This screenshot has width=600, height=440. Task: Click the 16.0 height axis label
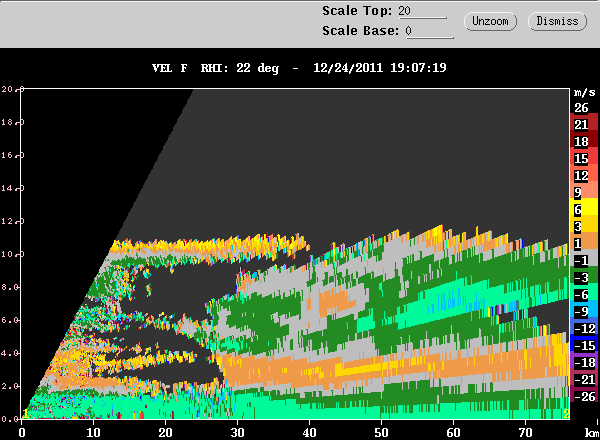pyautogui.click(x=13, y=155)
